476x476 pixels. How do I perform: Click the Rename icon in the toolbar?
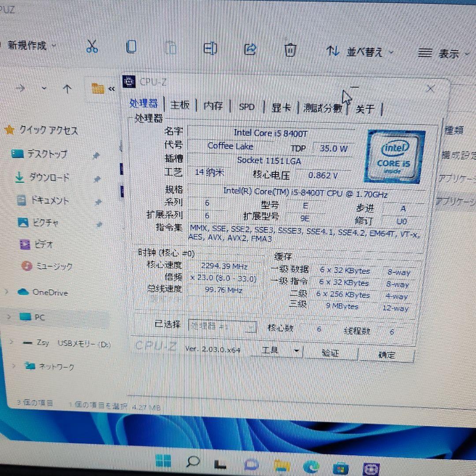[210, 48]
